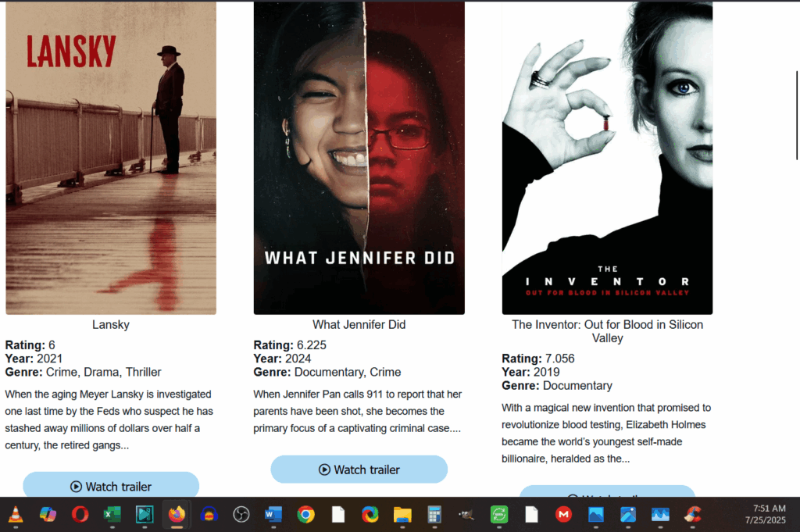The width and height of the screenshot is (800, 532).
Task: Open the red-blue swirl browser icon in taskbar
Action: point(370,514)
